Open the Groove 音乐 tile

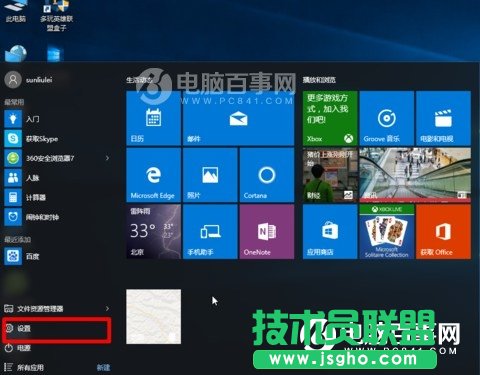(387, 118)
